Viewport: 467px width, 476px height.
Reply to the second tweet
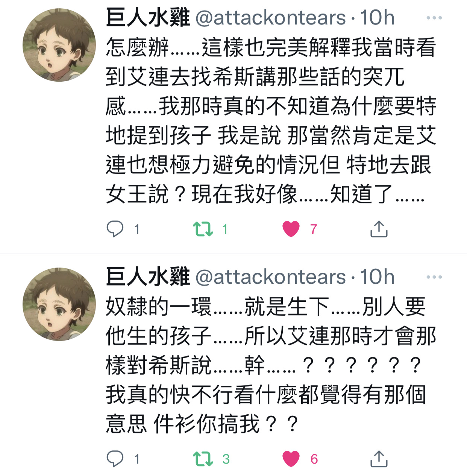click(x=115, y=459)
